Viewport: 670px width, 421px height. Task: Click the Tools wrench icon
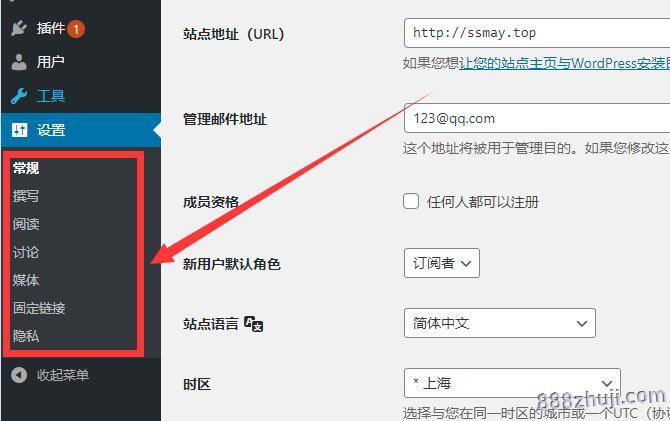point(19,96)
